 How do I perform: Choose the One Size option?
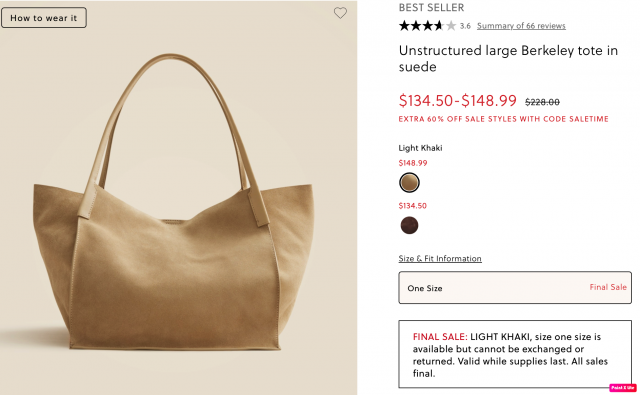pyautogui.click(x=515, y=288)
